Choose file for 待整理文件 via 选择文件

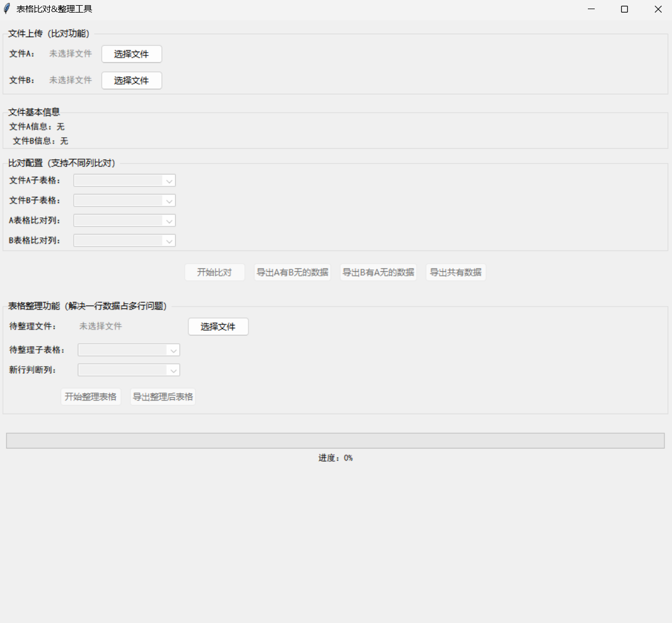point(218,327)
